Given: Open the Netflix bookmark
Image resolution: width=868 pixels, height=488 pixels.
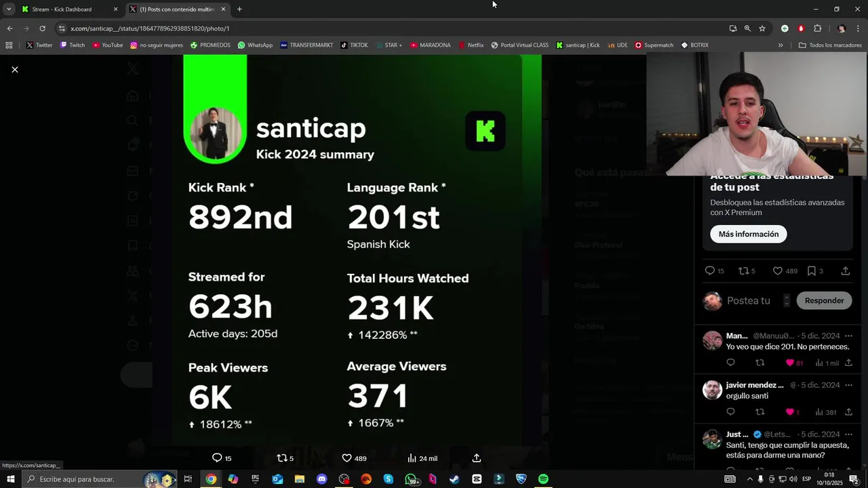Looking at the screenshot, I should tap(471, 45).
